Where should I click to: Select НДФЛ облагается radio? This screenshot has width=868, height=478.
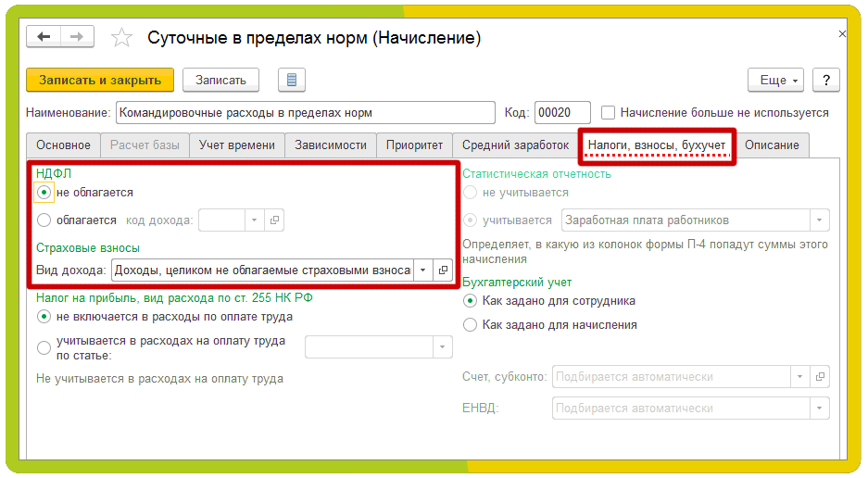click(x=44, y=220)
